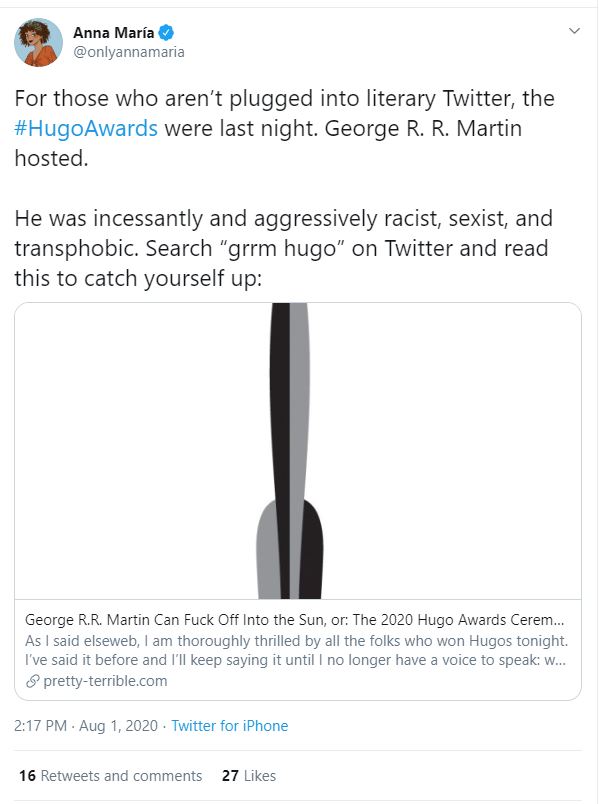The image size is (603, 804).
Task: Open the pretty-terrible.com domain link
Action: (x=103, y=681)
